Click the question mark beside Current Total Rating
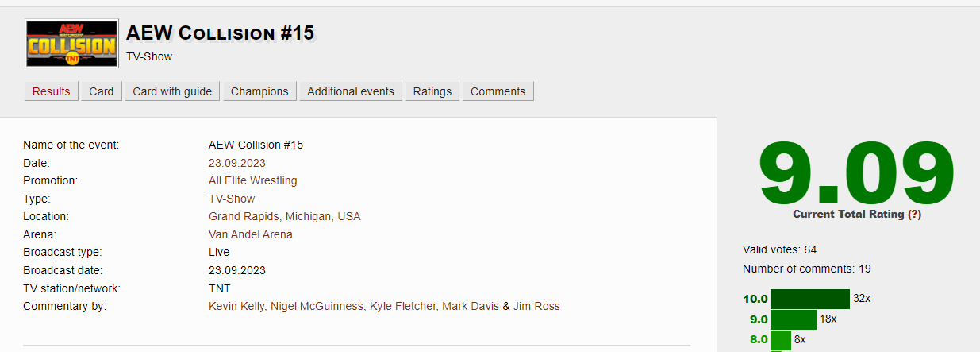The height and width of the screenshot is (352, 980). [x=914, y=215]
